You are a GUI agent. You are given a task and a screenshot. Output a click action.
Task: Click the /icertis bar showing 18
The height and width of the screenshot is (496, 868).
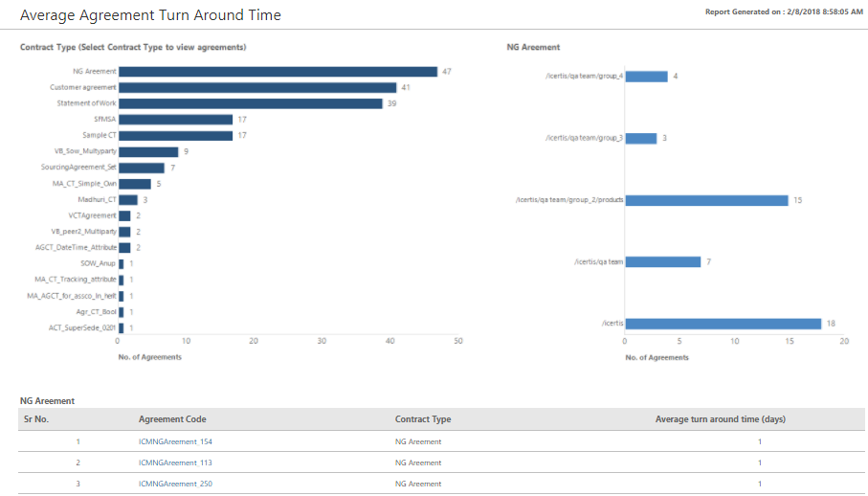pos(723,324)
